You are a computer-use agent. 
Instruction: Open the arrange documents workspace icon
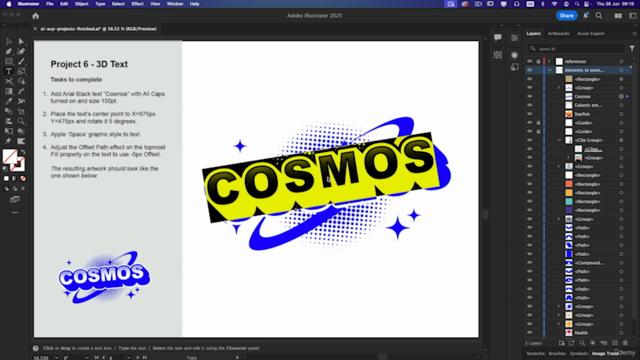618,16
